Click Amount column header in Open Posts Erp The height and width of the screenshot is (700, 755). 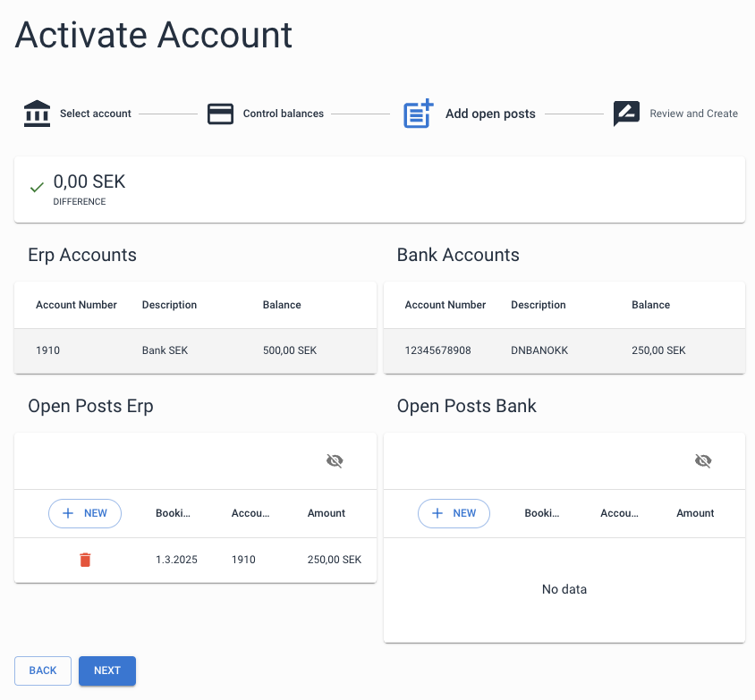327,513
